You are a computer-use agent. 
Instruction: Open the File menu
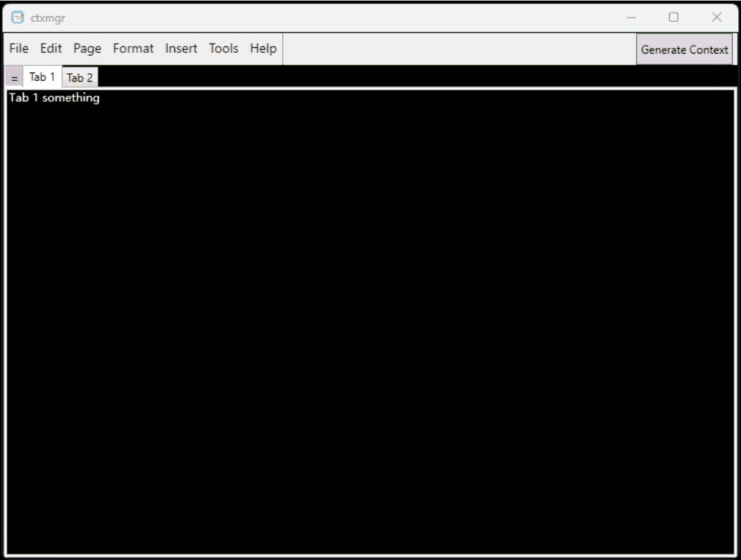tap(19, 49)
